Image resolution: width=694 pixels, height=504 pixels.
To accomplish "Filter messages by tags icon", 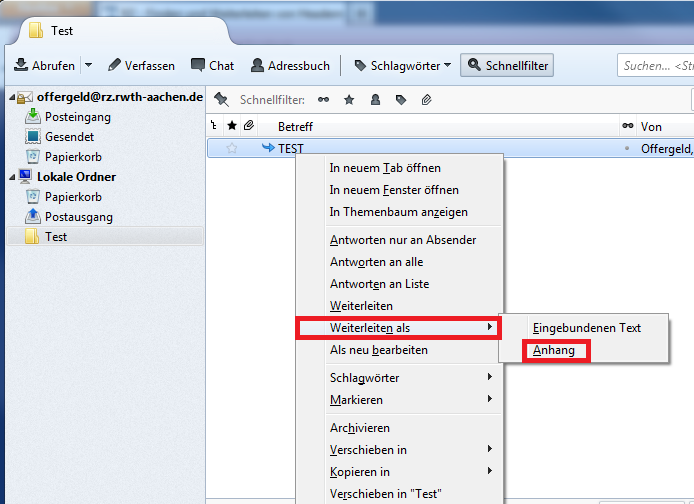I will pyautogui.click(x=401, y=100).
